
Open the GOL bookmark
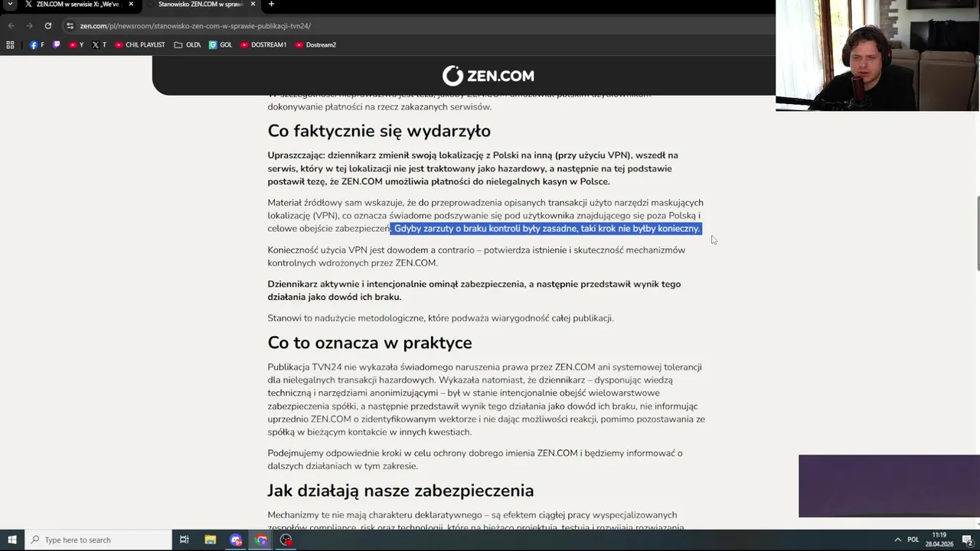[x=220, y=45]
